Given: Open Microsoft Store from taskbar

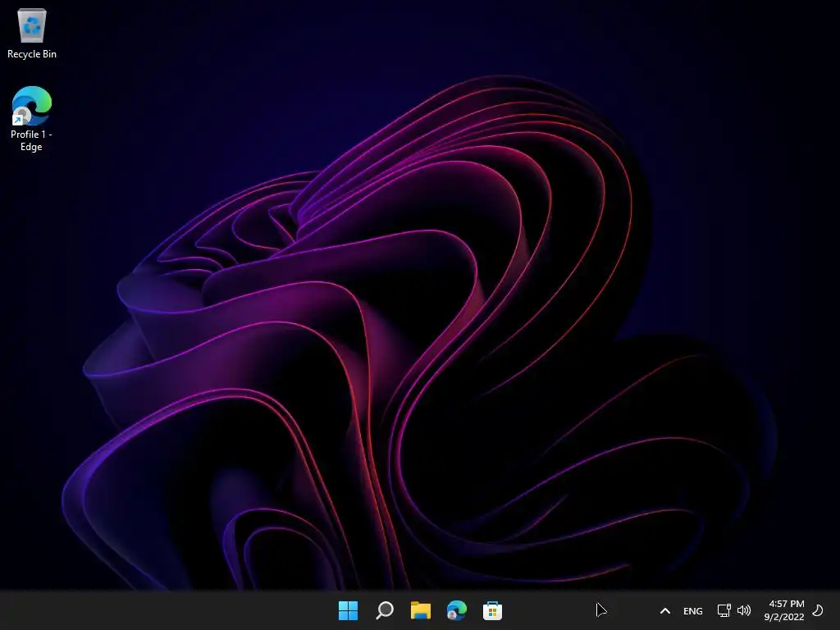Looking at the screenshot, I should (492, 610).
